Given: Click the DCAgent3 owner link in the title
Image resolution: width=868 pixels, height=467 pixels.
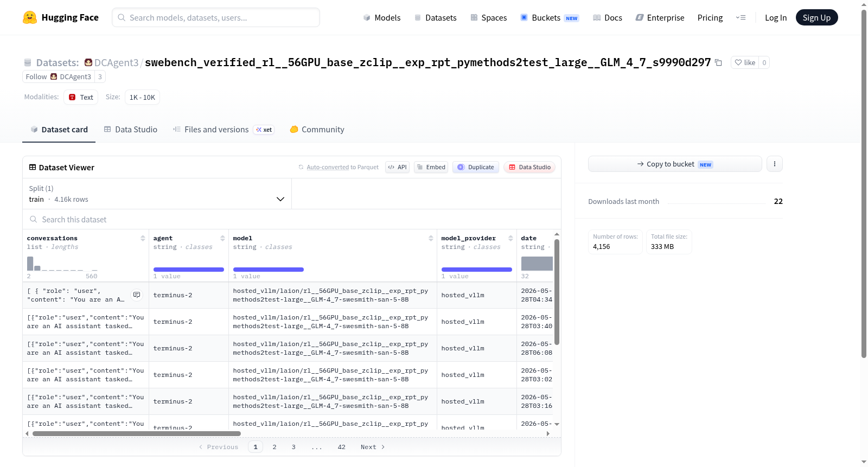Looking at the screenshot, I should click(x=116, y=62).
